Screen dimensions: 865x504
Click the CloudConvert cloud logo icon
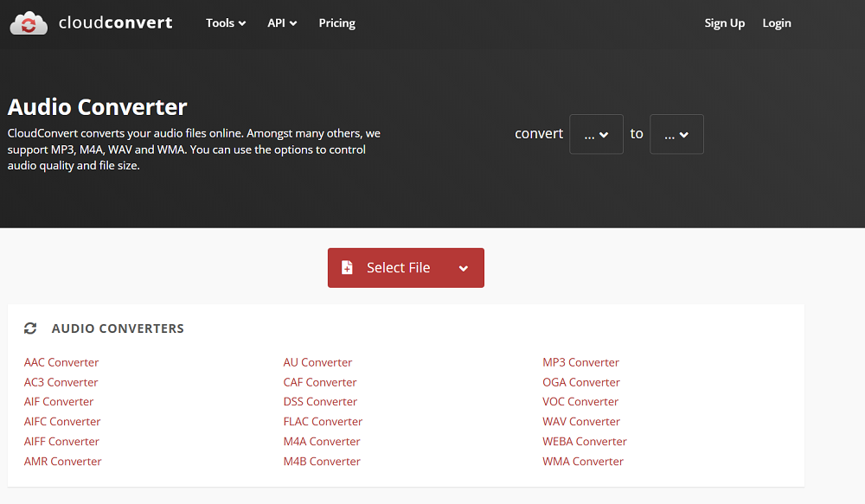click(x=29, y=23)
